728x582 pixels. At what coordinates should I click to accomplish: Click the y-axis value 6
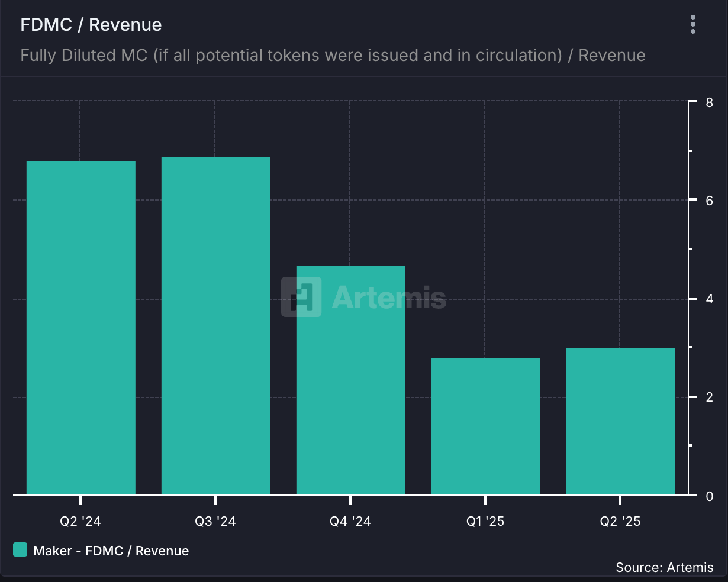710,201
